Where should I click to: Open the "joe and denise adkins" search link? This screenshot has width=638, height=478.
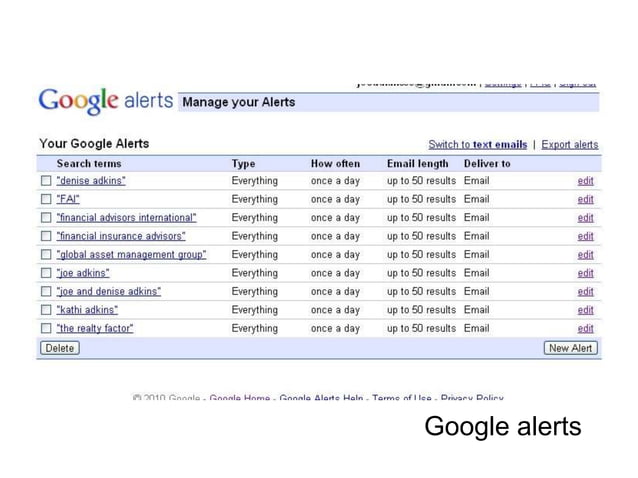click(109, 291)
